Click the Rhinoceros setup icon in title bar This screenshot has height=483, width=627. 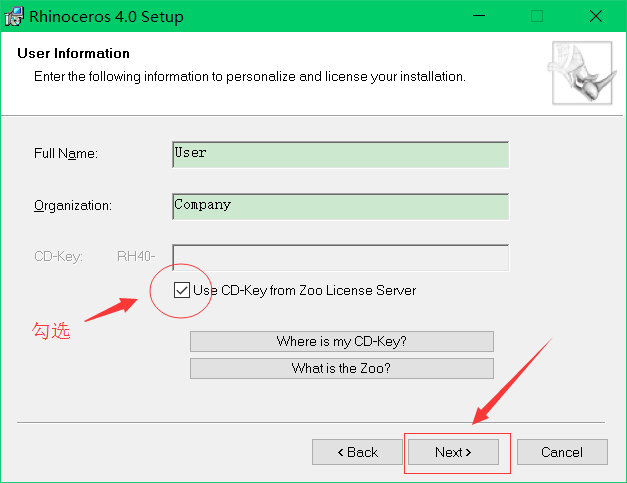click(14, 17)
